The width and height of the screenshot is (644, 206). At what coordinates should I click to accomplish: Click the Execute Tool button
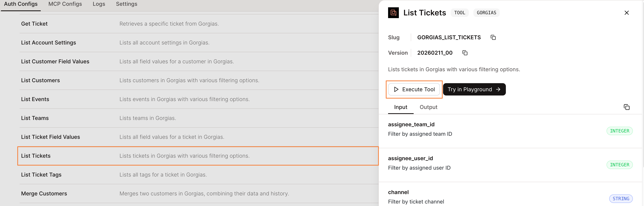pyautogui.click(x=414, y=90)
